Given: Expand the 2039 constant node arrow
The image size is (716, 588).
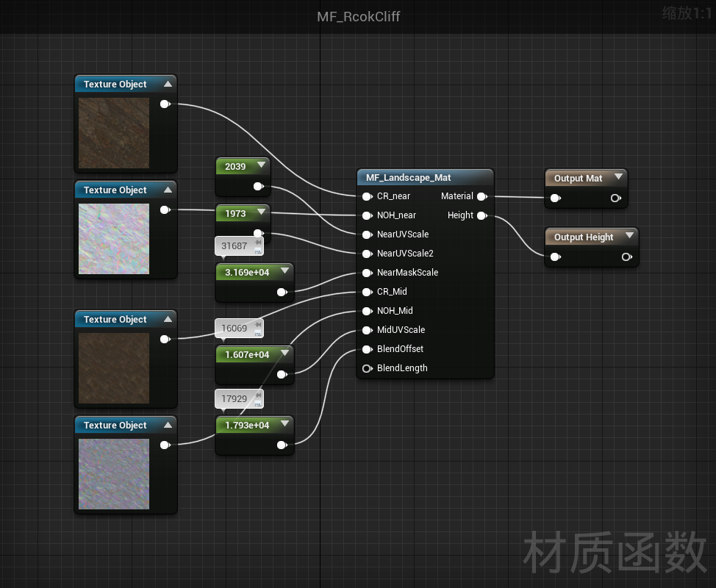Looking at the screenshot, I should click(261, 165).
